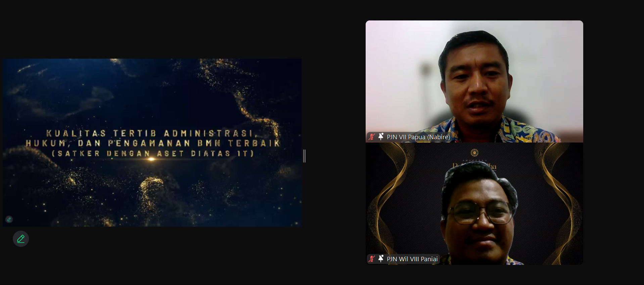The height and width of the screenshot is (285, 644).
Task: Select the PJN VII Papua (Nabire) name label
Action: [x=418, y=137]
